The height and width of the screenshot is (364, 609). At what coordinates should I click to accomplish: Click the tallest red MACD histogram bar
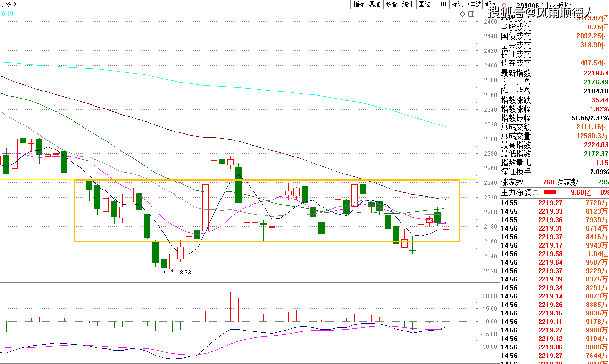click(230, 306)
